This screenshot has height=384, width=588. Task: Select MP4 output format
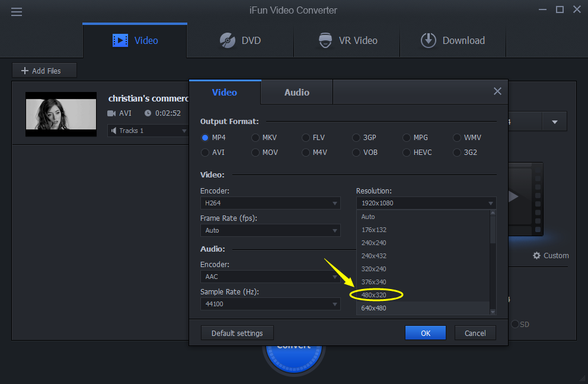[x=204, y=138]
